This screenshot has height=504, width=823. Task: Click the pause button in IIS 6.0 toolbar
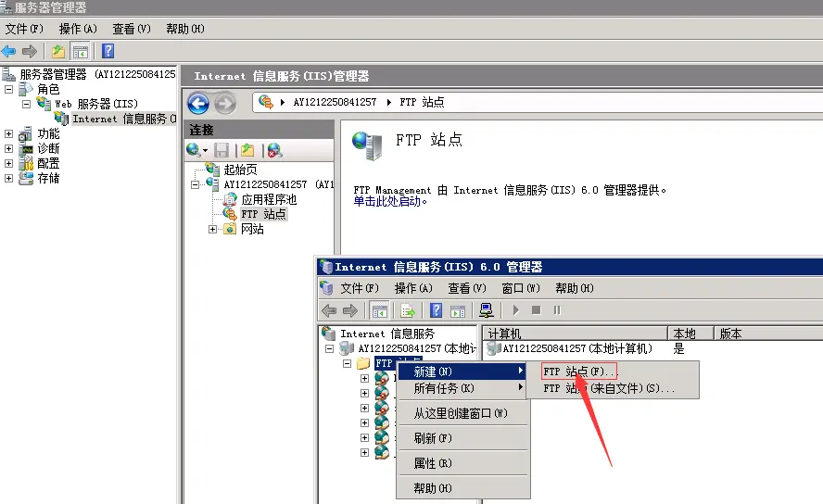tap(557, 310)
